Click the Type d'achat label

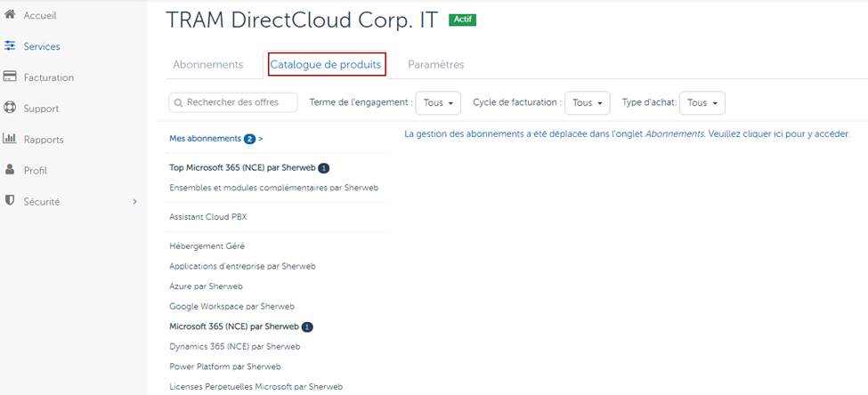(x=649, y=102)
